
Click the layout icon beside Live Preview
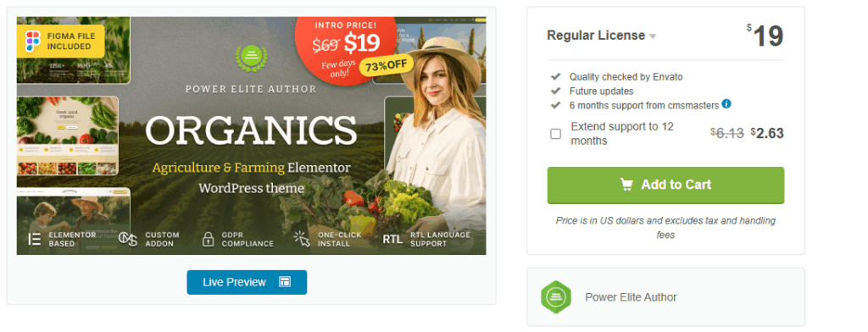[x=285, y=282]
